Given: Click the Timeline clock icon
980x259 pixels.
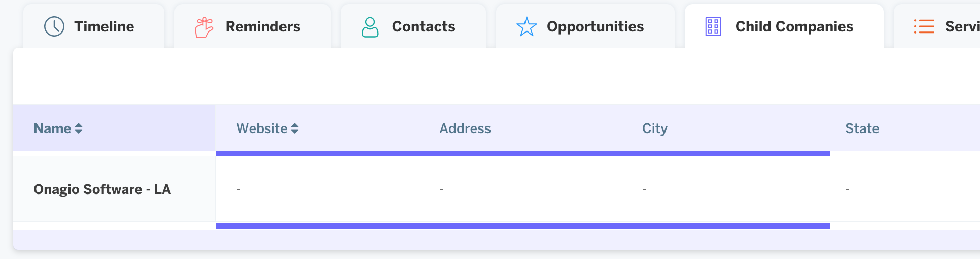Looking at the screenshot, I should point(54,26).
